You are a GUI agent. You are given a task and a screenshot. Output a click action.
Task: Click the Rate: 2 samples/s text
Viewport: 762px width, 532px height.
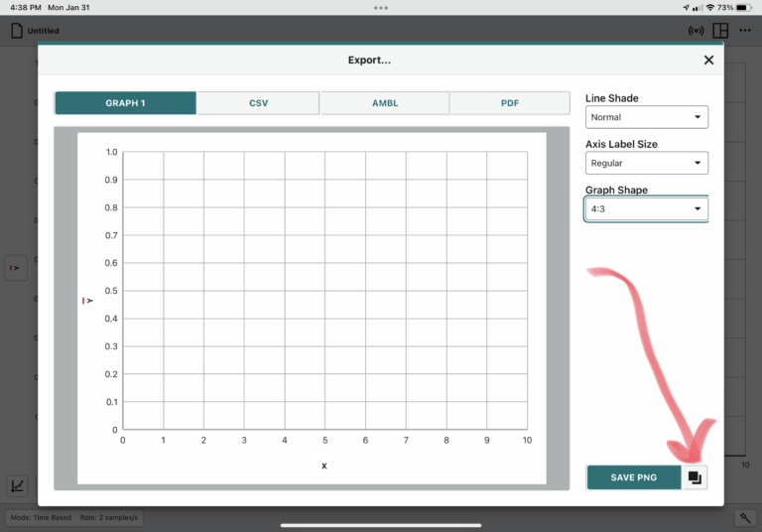[109, 517]
